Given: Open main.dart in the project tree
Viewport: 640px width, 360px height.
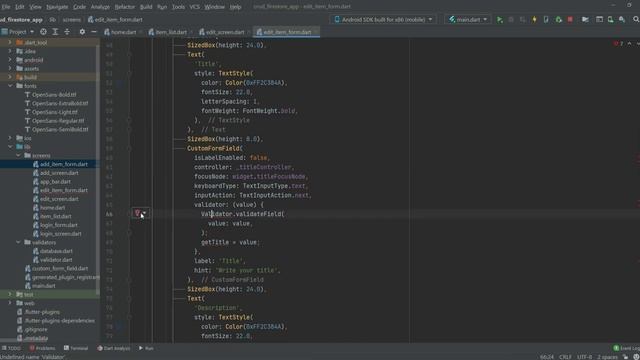Looking at the screenshot, I should tap(44, 286).
